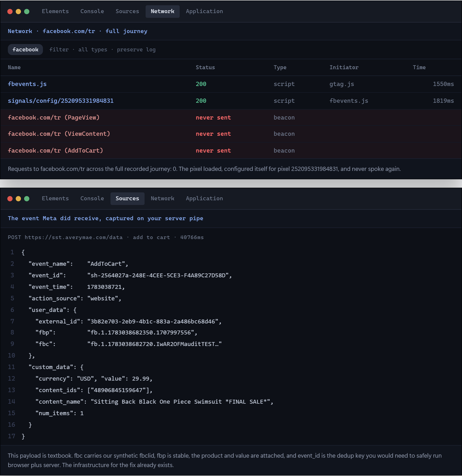Click yellow minimize dot in bottom panel
Viewport: 462px width, 476px height.
(18, 199)
